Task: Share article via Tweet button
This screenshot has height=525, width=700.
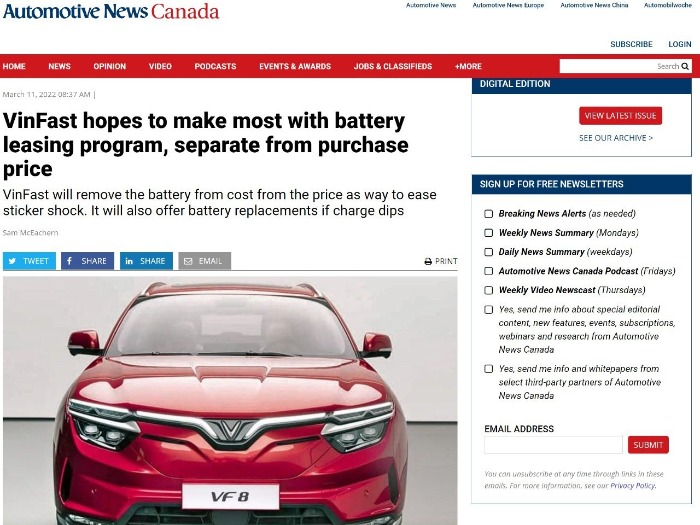Action: tap(29, 261)
